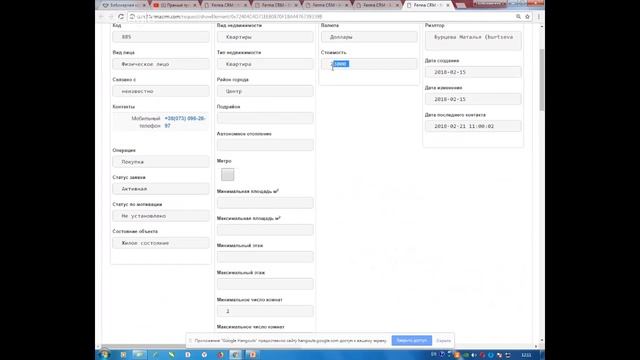Click the Минимальная площадь field
Screen dimensions: 640x360
(x=265, y=203)
